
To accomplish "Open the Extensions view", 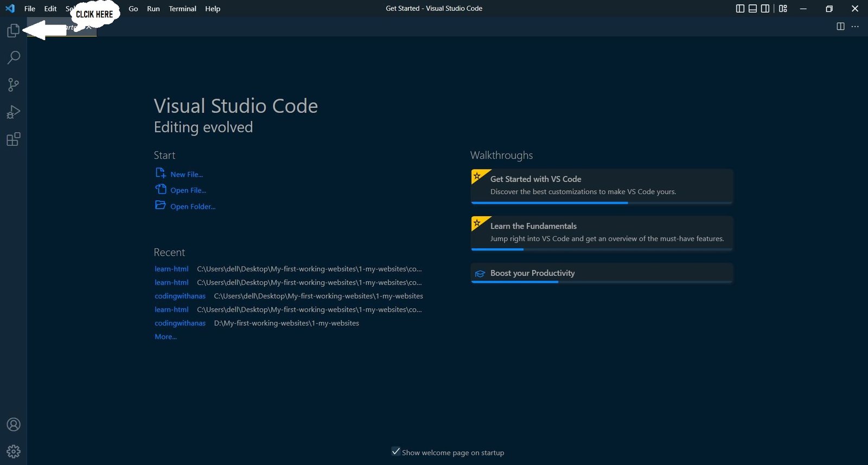I will point(13,139).
